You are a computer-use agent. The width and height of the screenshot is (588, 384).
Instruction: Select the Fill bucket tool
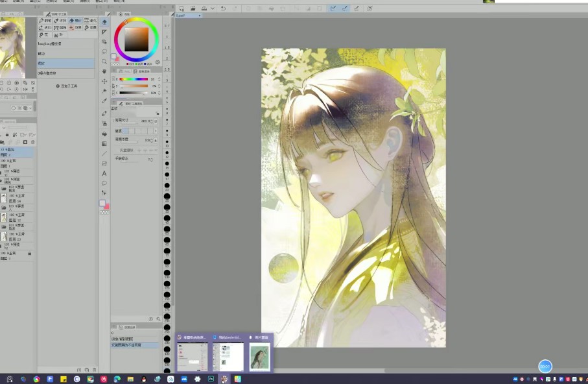click(104, 134)
